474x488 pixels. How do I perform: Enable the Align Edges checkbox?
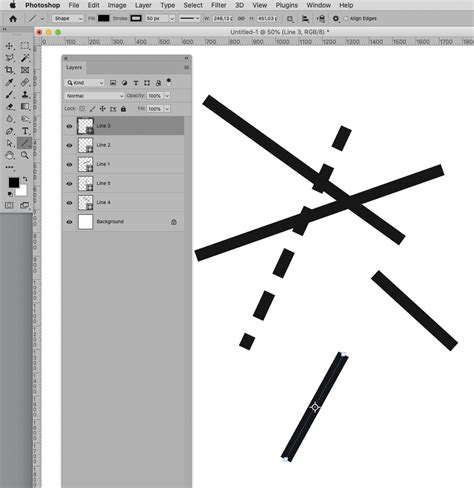pos(346,19)
